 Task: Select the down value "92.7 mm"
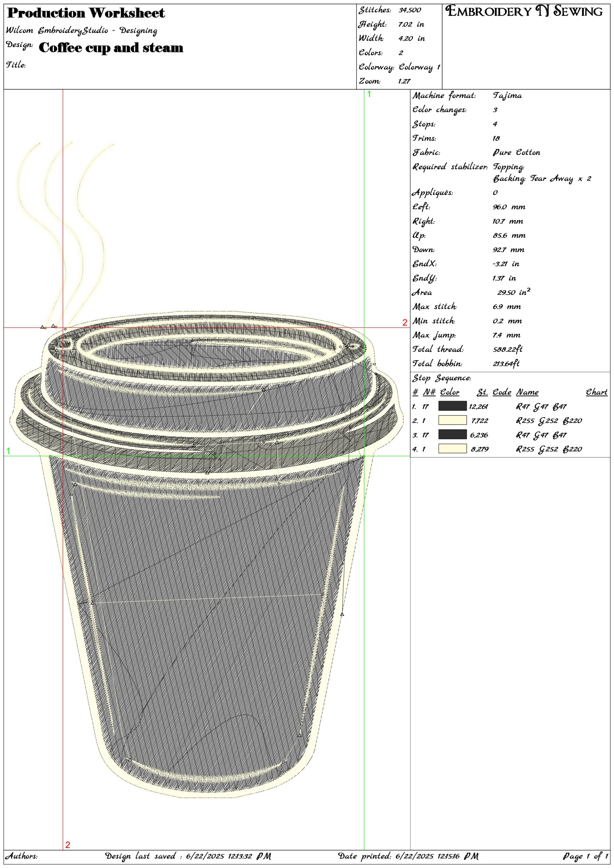coord(509,250)
